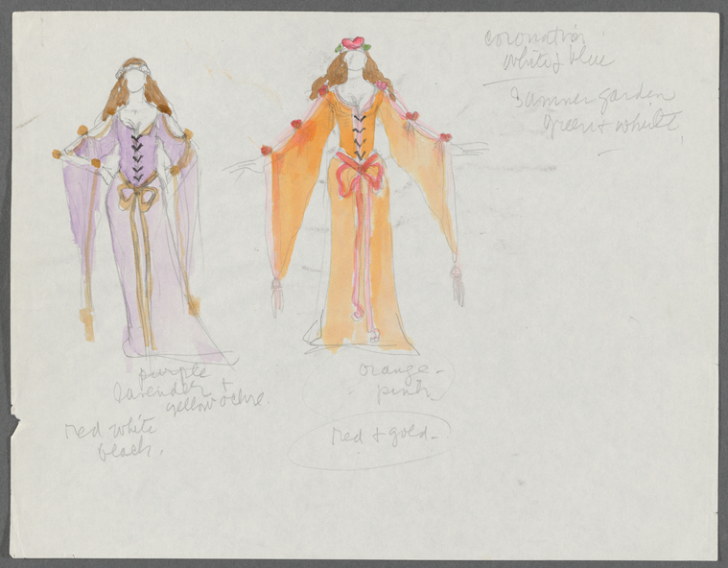Screen dimensions: 728x568
Task: Select the "red white" pencil note
Action: 110,431
